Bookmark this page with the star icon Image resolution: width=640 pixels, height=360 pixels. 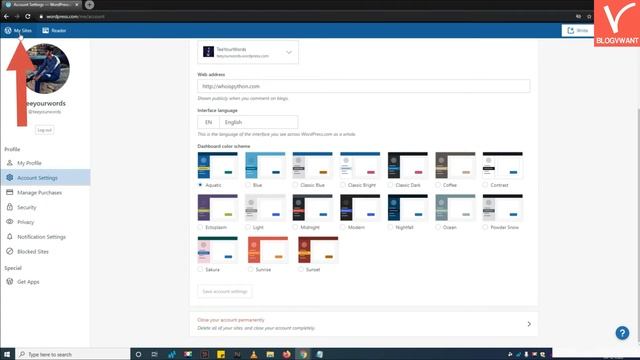[589, 16]
